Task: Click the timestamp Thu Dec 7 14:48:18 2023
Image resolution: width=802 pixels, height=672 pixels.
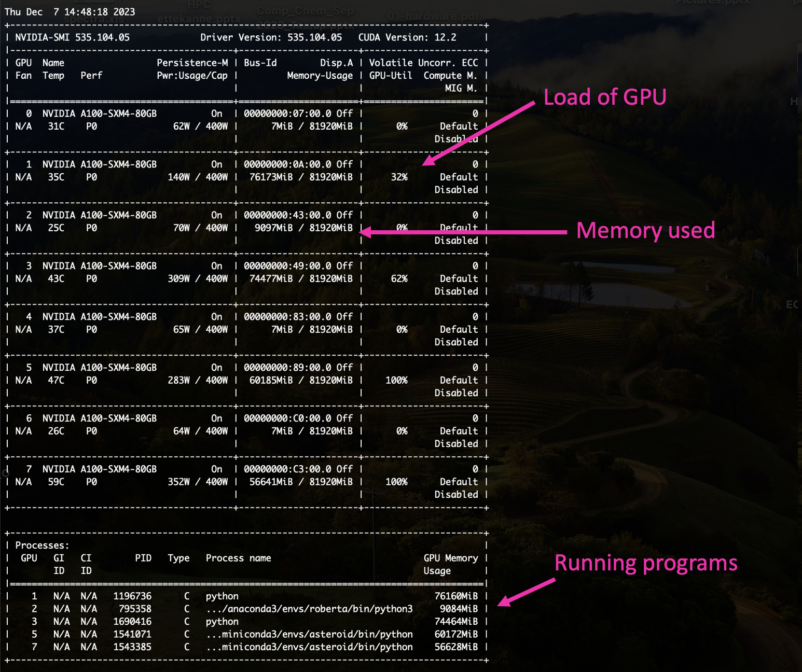Action: coord(70,12)
